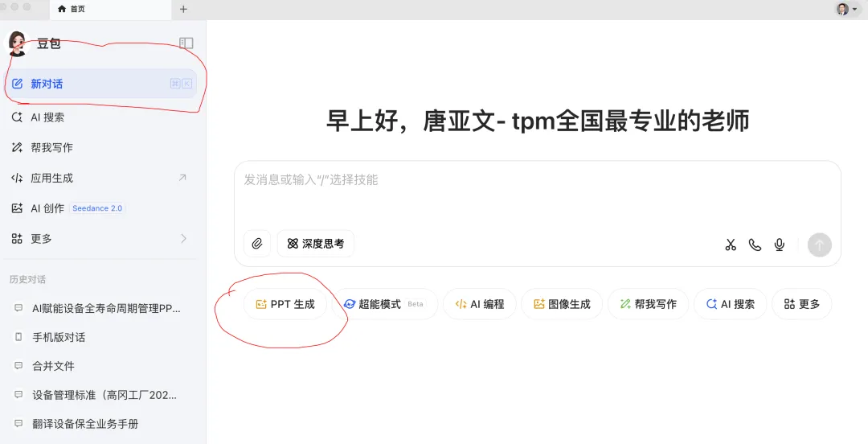This screenshot has height=444, width=868.
Task: Open the 合并文件 history conversation
Action: [53, 366]
